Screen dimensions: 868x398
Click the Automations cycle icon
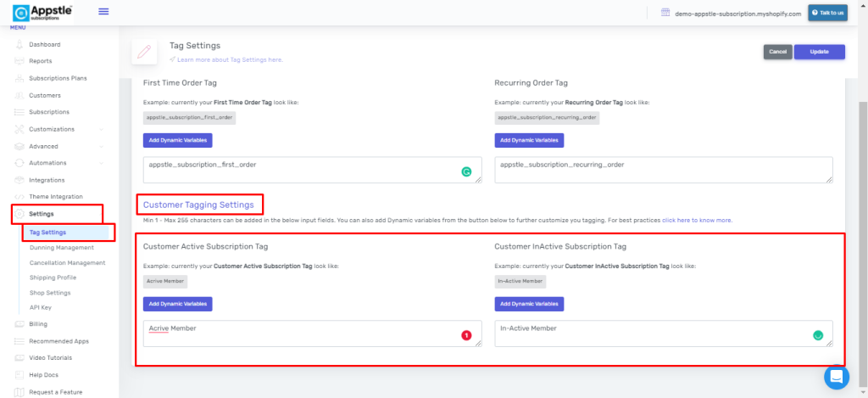click(19, 163)
